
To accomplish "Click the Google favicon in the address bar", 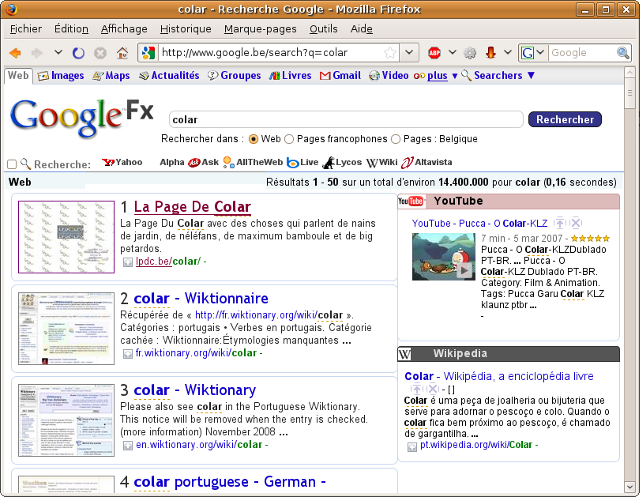I will pos(149,52).
